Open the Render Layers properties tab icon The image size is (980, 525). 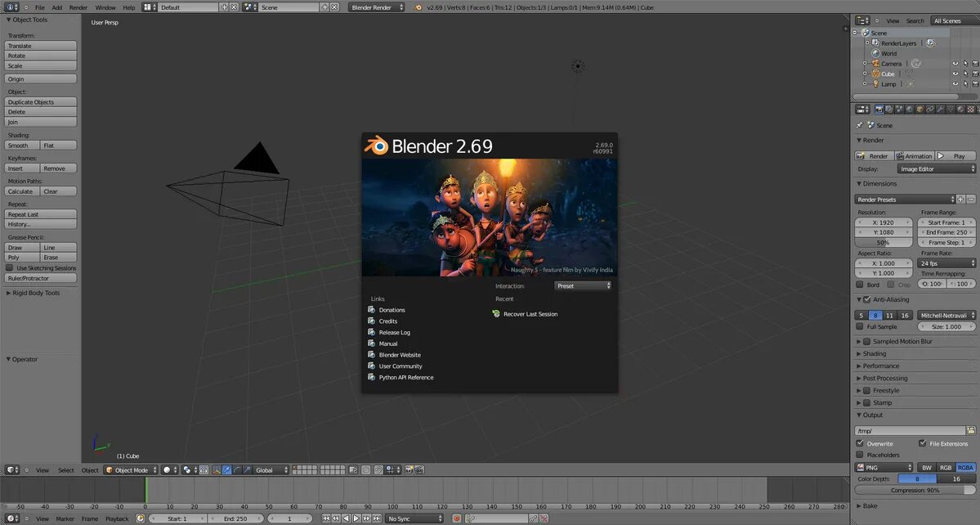pyautogui.click(x=889, y=110)
